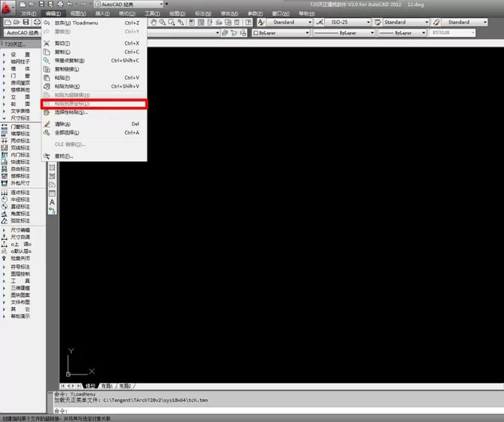Open the ByLayer linetype dropdown
Screen dimensions: 504x422
click(x=344, y=33)
